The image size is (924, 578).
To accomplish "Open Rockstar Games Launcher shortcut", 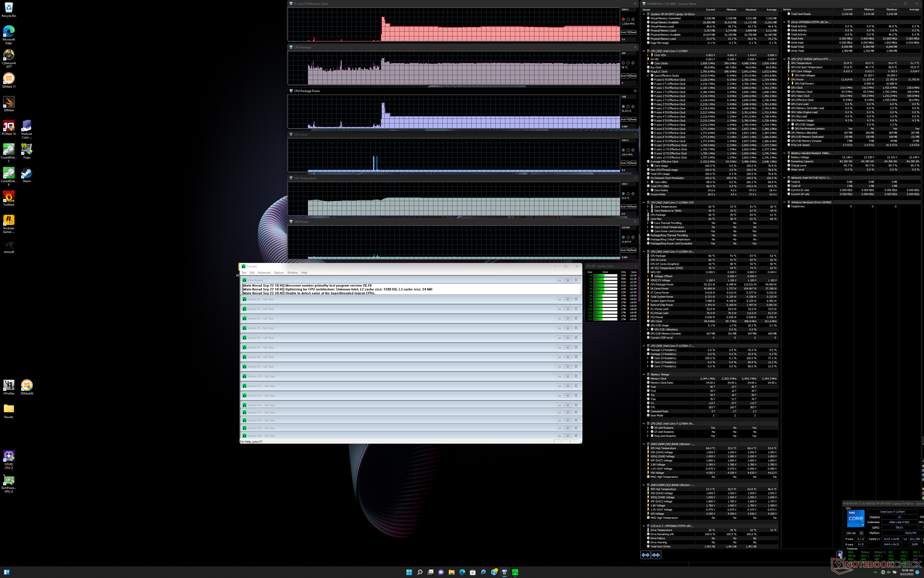I will point(9,221).
